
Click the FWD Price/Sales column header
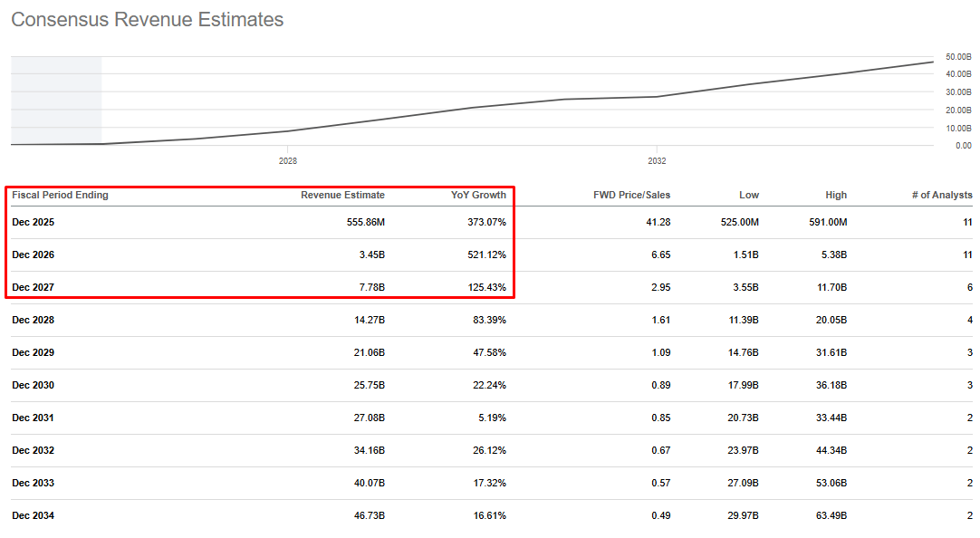point(631,195)
